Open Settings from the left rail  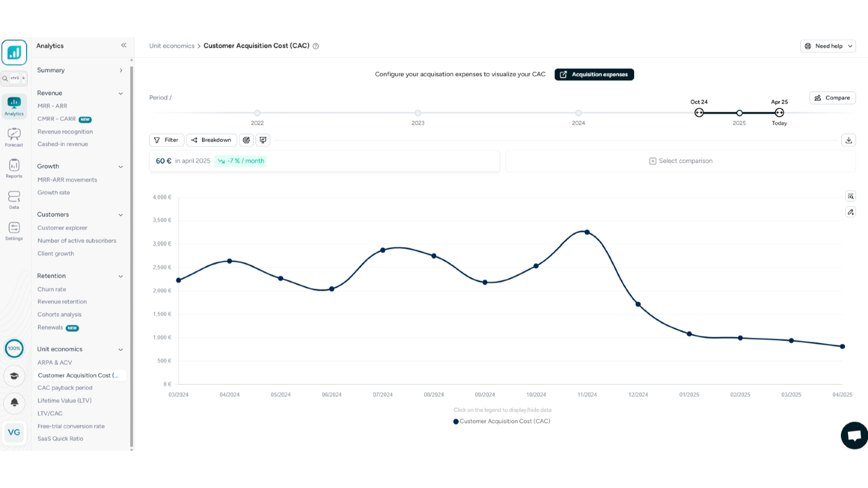point(14,230)
